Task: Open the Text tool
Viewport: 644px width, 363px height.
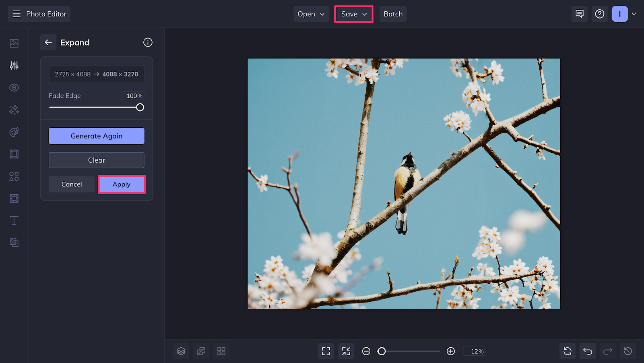Action: coord(14,220)
